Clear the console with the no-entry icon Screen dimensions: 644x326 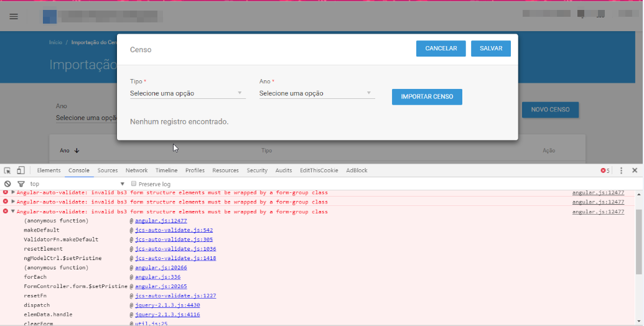coord(7,184)
